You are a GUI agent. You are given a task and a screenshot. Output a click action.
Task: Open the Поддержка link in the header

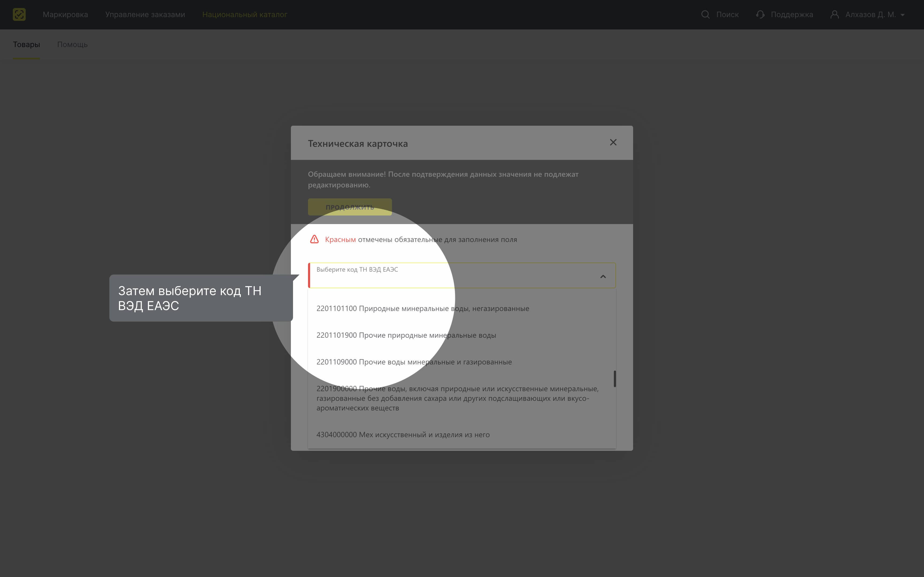point(792,14)
